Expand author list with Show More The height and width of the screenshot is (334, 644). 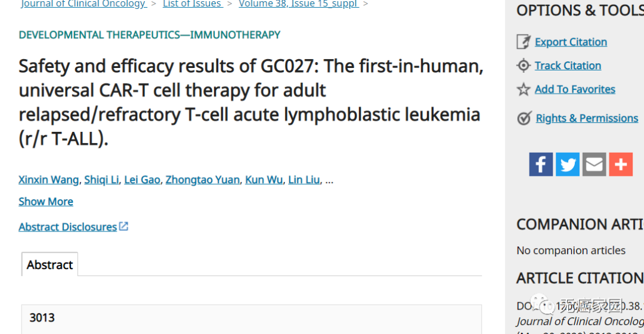pos(46,202)
